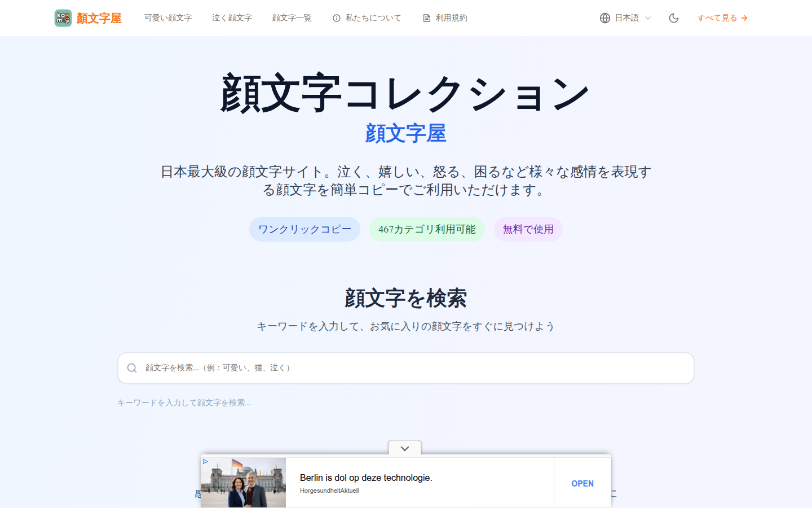Click the ad info triangle icon

tap(206, 461)
